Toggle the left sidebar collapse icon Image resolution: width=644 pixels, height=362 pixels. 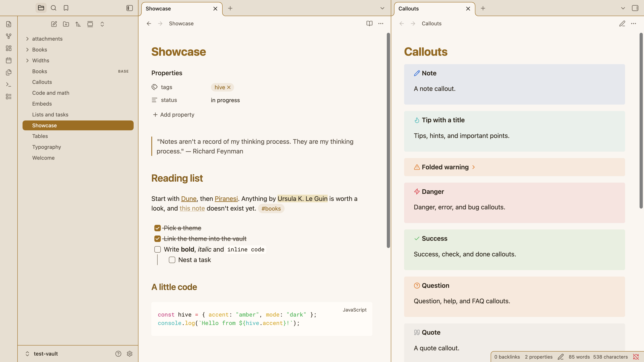(129, 8)
